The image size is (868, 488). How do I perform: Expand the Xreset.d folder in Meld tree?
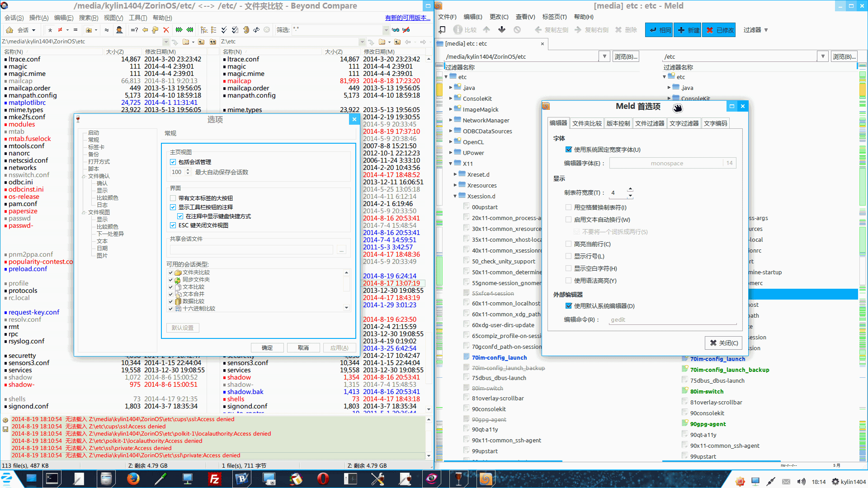455,174
